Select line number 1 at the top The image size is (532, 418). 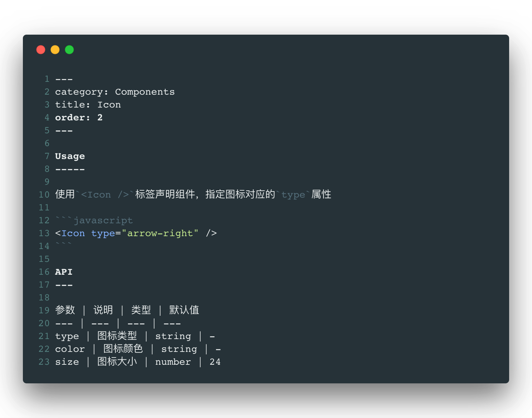47,79
